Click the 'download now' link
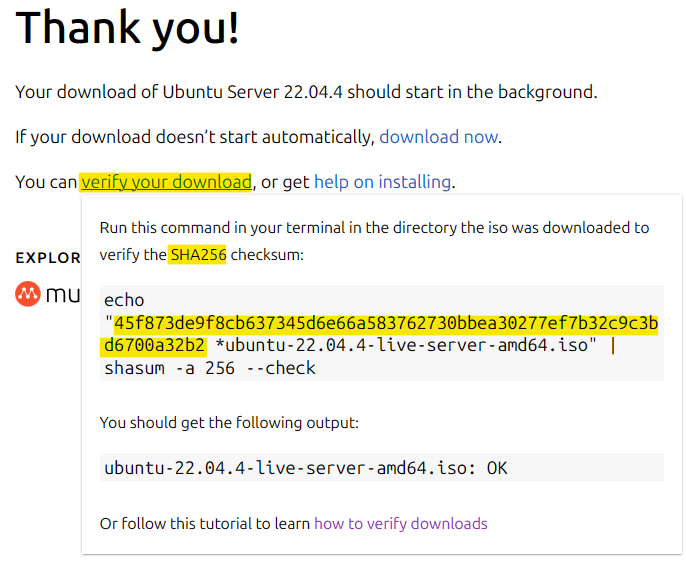The width and height of the screenshot is (686, 561). tap(438, 137)
